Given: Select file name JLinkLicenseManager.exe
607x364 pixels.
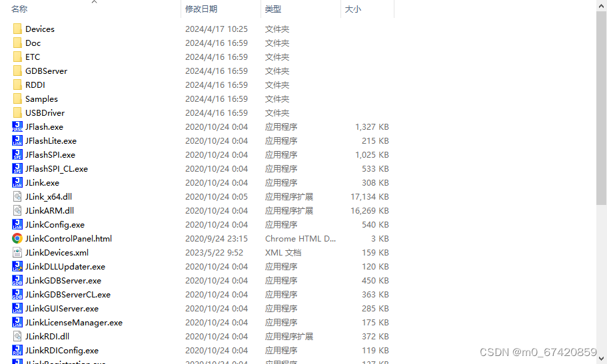Looking at the screenshot, I should (74, 322).
